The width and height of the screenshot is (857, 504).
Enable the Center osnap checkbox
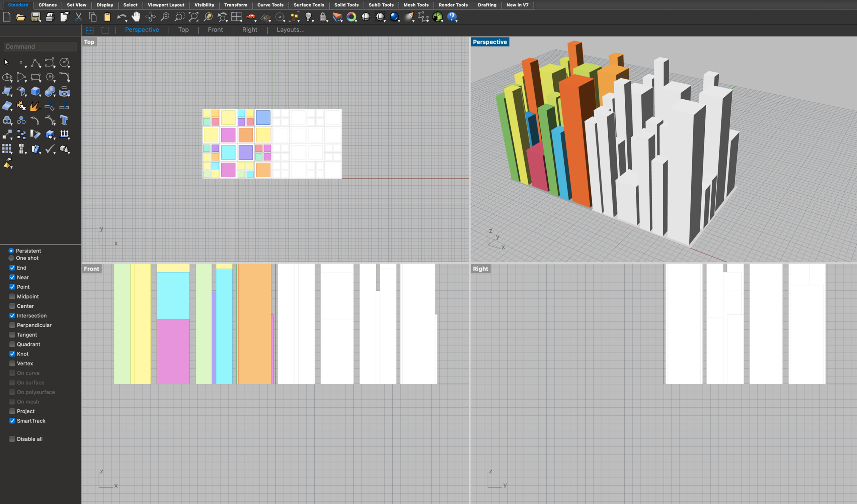(12, 306)
